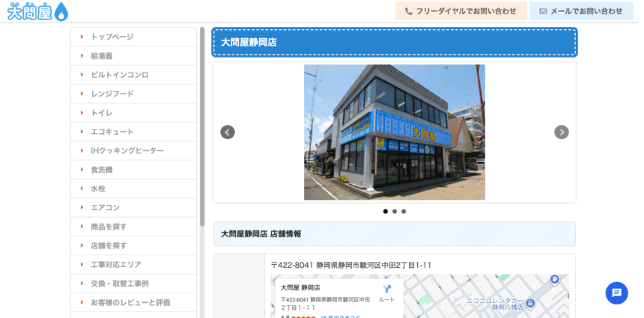The image size is (644, 318).
Task: Click the sidebar vertical scrollbar
Action: tap(202, 127)
